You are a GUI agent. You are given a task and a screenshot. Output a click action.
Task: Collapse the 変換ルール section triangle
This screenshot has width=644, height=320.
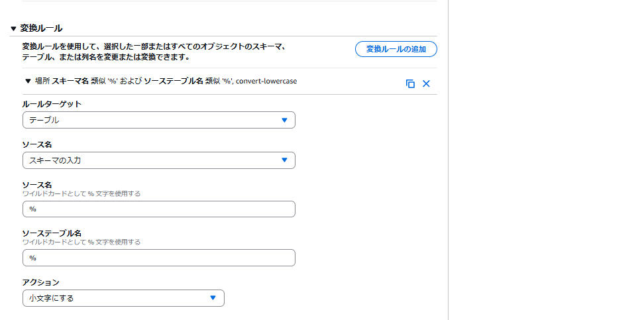13,28
